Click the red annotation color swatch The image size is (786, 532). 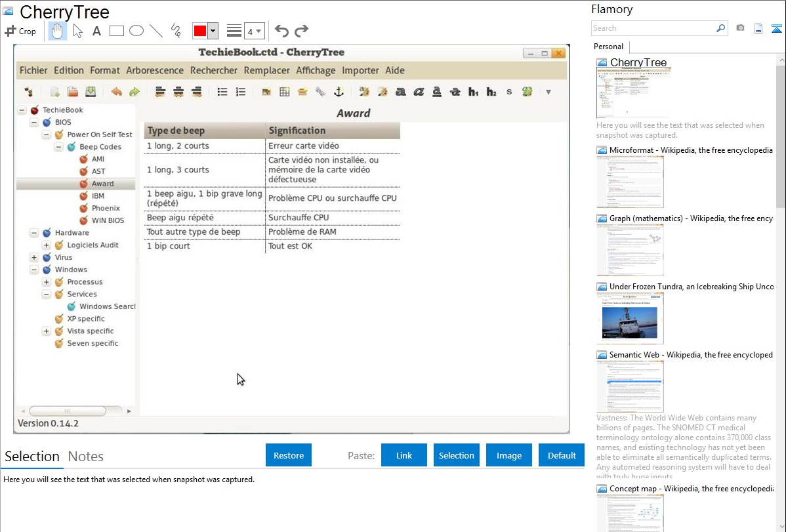[x=200, y=31]
